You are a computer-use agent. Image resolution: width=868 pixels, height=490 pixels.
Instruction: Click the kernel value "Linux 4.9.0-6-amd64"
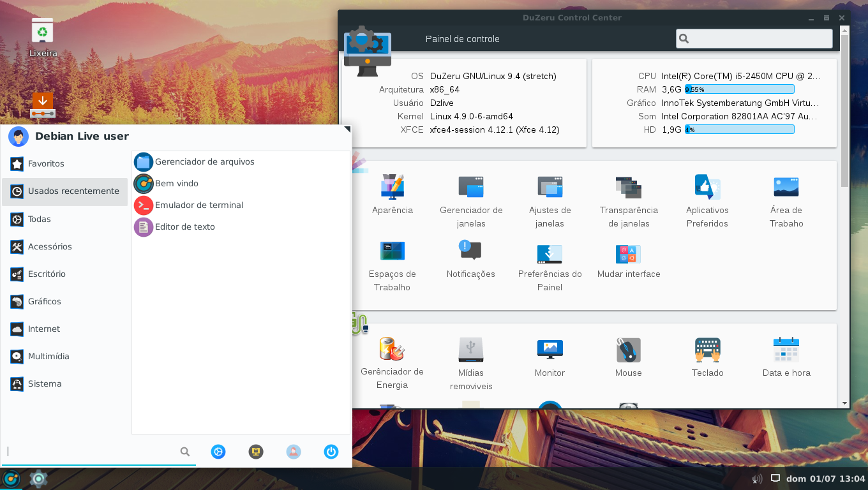472,117
